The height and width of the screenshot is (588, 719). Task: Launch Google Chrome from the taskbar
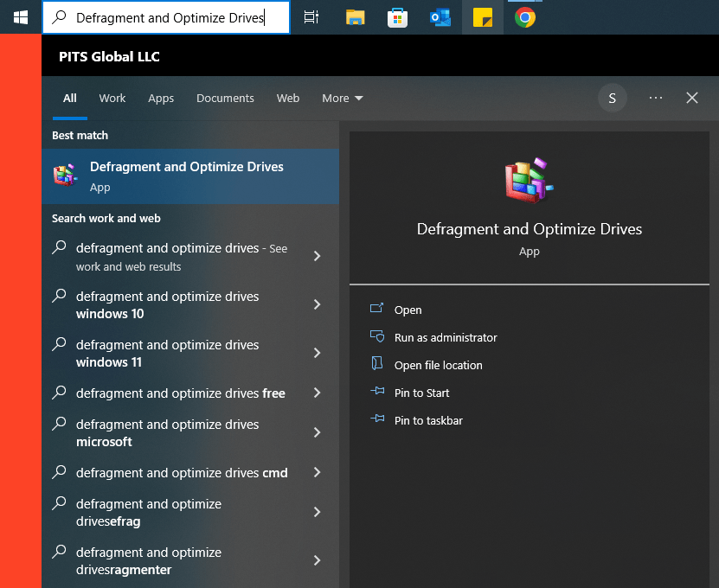point(525,17)
